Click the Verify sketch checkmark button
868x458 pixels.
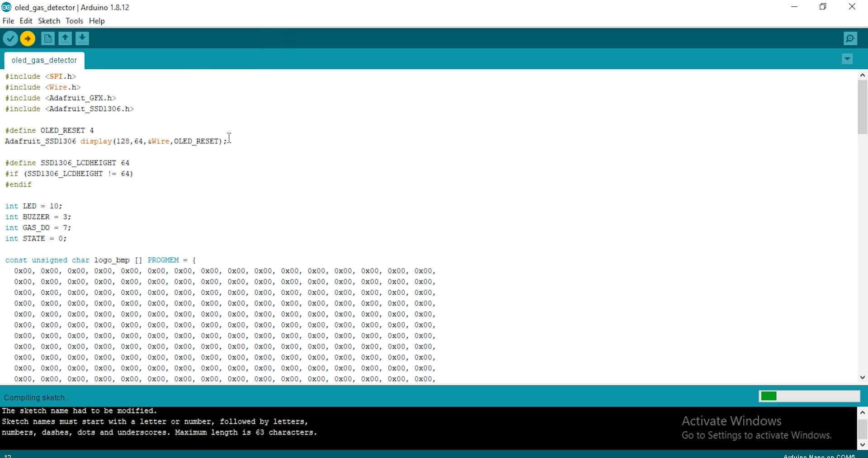click(x=10, y=39)
